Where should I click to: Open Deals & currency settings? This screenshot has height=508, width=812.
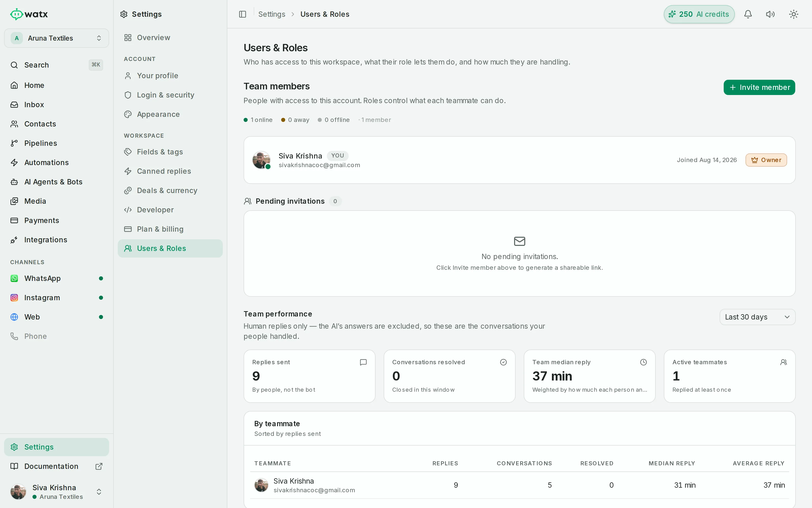[x=170, y=190]
